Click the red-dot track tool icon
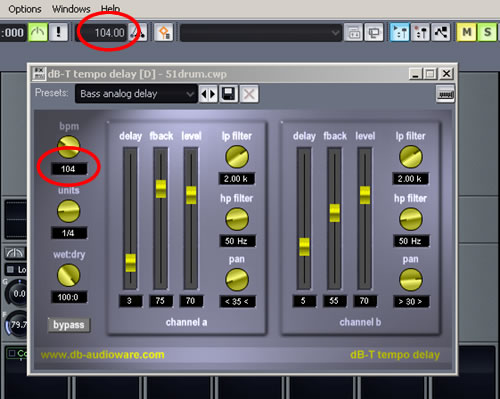Viewport: 500px width, 399px height. [x=420, y=32]
